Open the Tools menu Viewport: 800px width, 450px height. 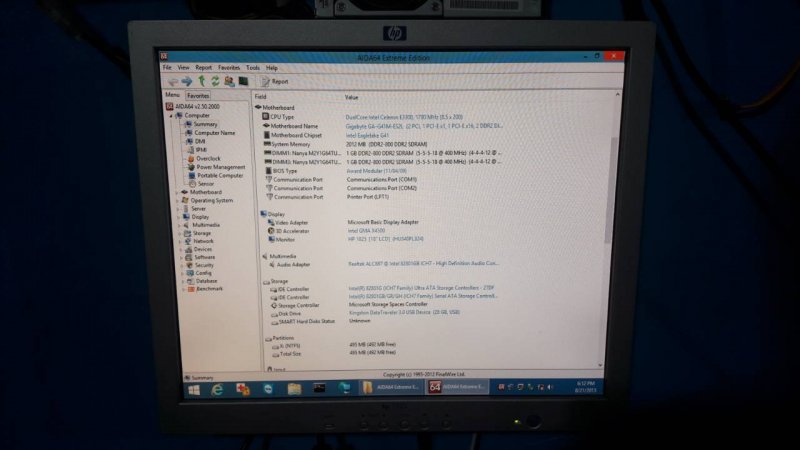pyautogui.click(x=252, y=67)
